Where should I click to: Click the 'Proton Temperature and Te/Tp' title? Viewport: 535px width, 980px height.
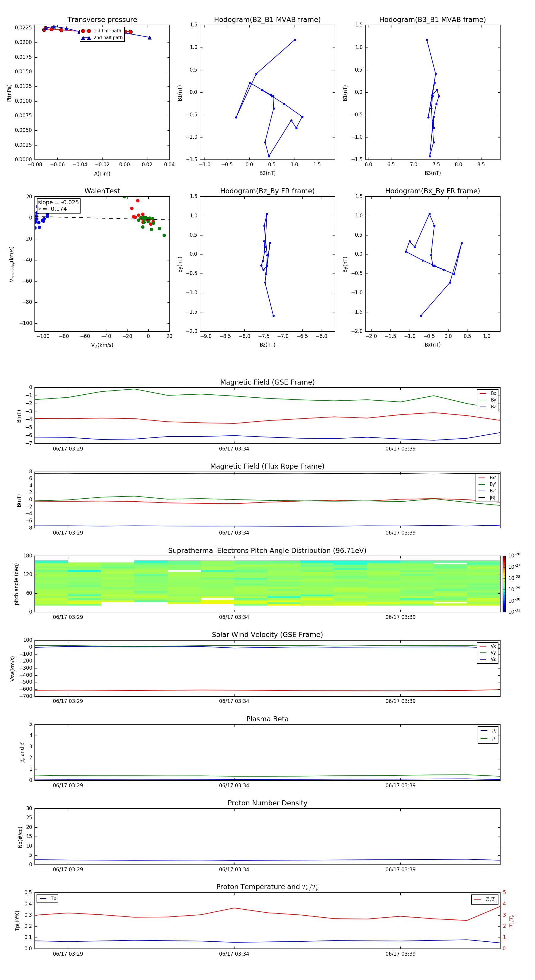point(267,887)
